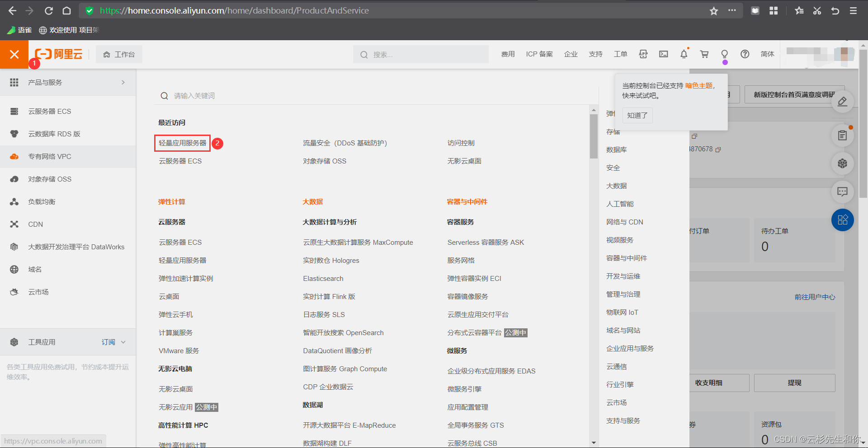This screenshot has width=868, height=448.
Task: Select the 网络与 CDN category
Action: [625, 222]
